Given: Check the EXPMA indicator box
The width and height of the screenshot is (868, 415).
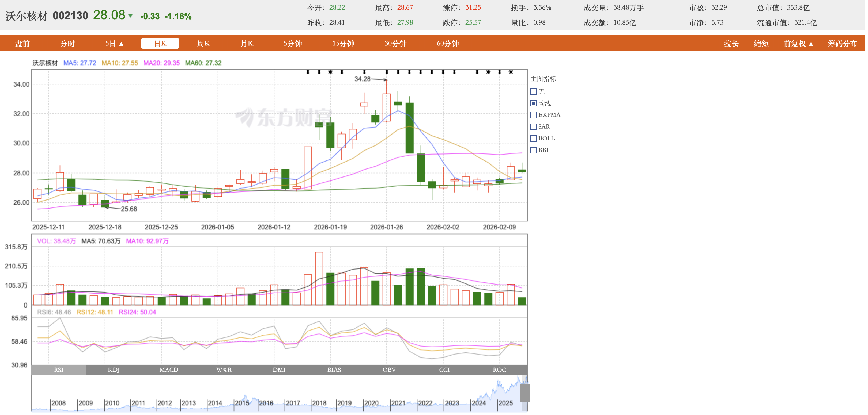Looking at the screenshot, I should coord(533,115).
